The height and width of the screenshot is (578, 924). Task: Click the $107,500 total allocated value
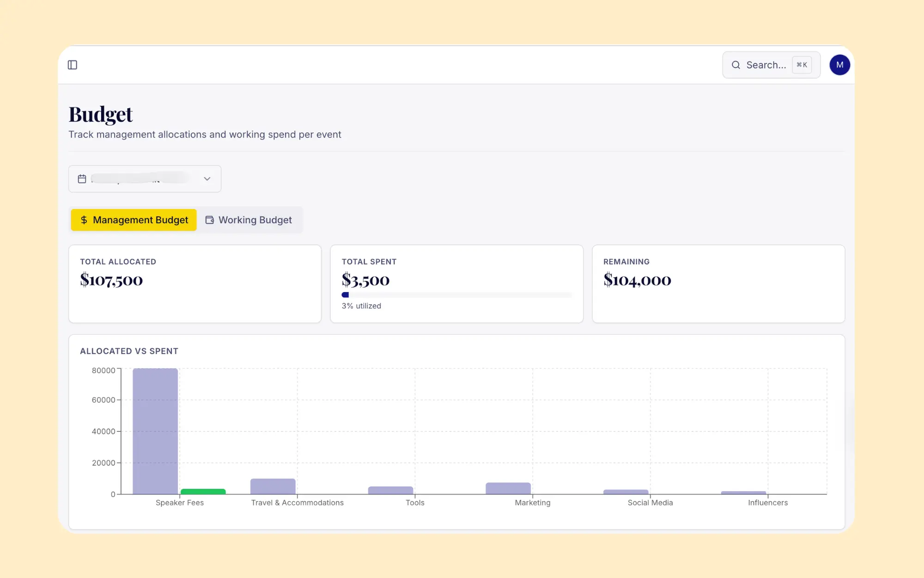[x=111, y=280]
